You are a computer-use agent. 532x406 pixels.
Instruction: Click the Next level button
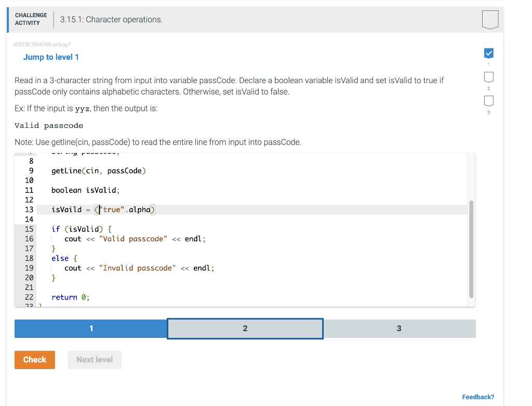(94, 359)
